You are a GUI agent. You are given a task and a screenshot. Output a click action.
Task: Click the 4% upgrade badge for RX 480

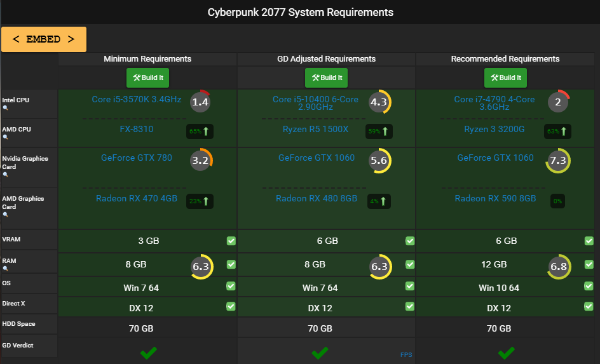tap(379, 201)
